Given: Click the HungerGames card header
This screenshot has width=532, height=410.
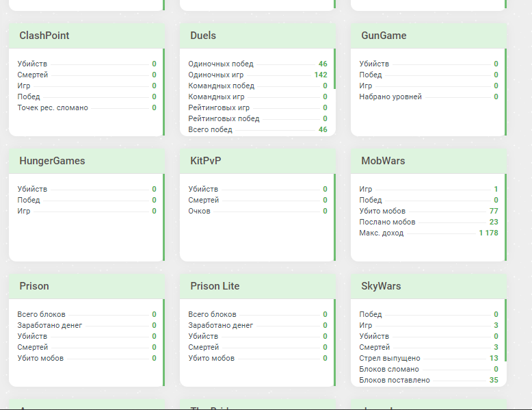Looking at the screenshot, I should tap(87, 161).
